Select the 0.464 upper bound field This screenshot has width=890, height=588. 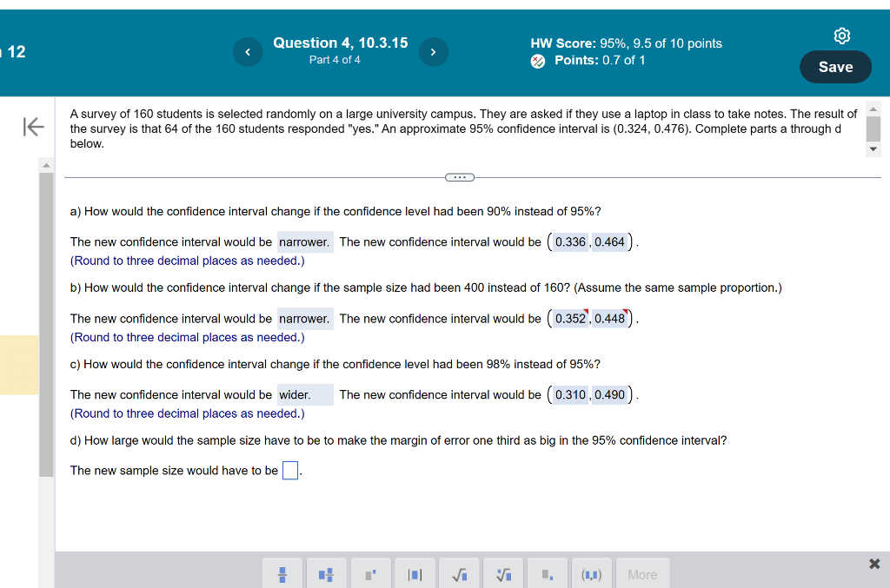click(x=609, y=242)
